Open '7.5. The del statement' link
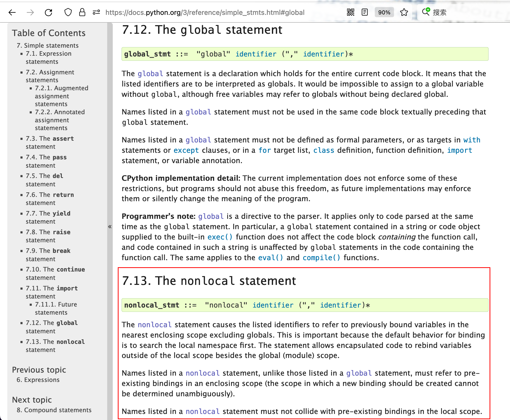The width and height of the screenshot is (510, 420). point(44,180)
